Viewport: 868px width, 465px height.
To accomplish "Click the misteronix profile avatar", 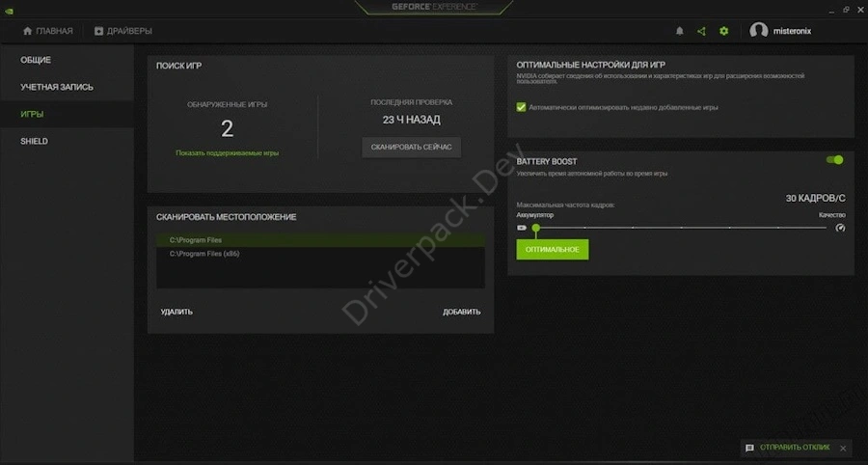I will pyautogui.click(x=758, y=31).
